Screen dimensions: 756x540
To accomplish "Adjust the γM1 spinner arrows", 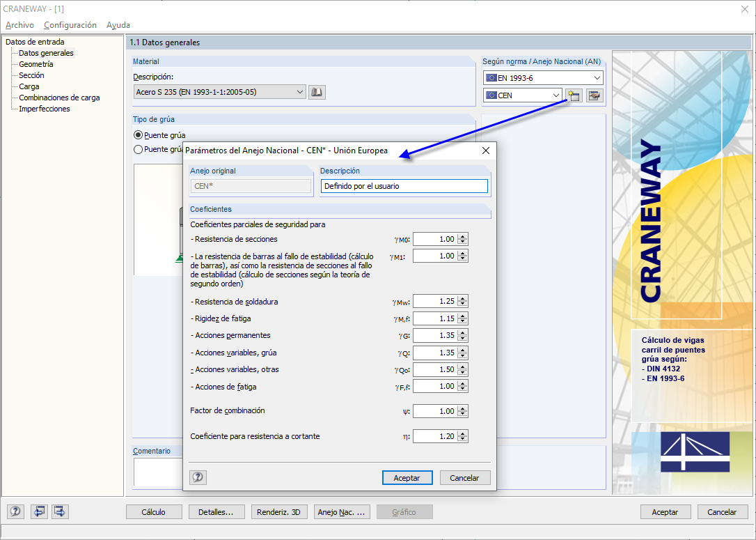I will tap(462, 256).
